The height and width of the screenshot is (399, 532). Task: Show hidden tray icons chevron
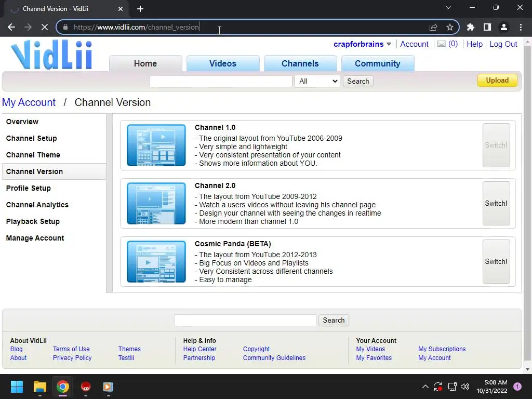point(425,387)
